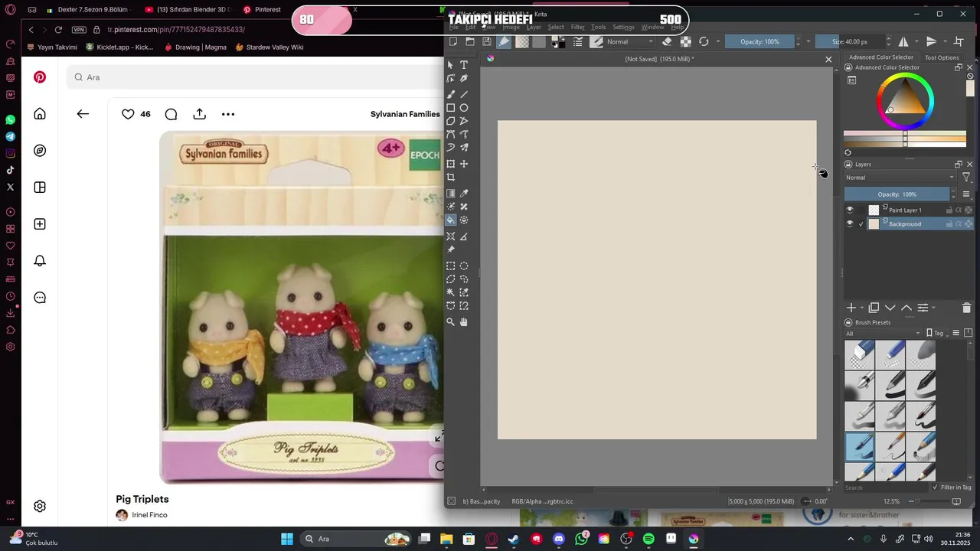Viewport: 980px width, 551px height.
Task: Adjust the brush Opacity slider in toolbar
Action: point(759,41)
